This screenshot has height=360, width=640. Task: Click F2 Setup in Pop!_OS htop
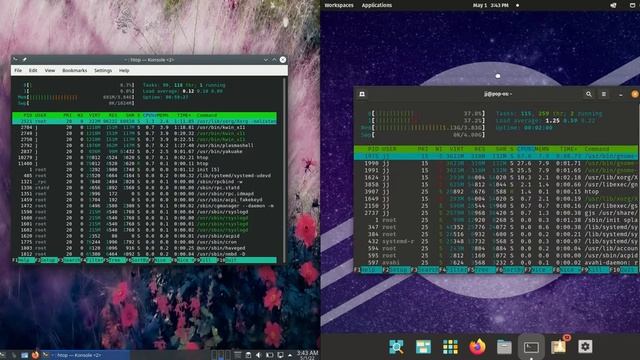pos(396,270)
